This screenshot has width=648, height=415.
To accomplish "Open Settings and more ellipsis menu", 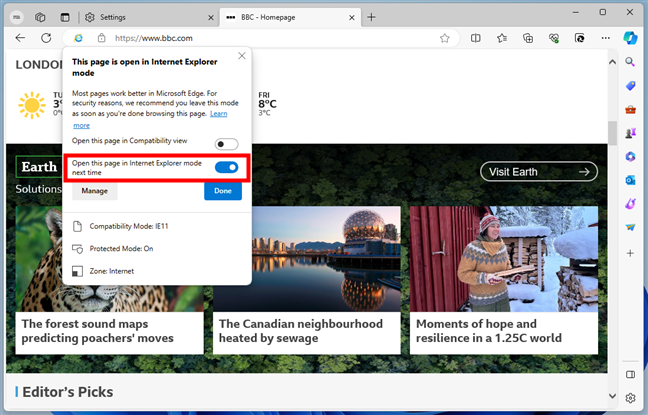I will 605,38.
